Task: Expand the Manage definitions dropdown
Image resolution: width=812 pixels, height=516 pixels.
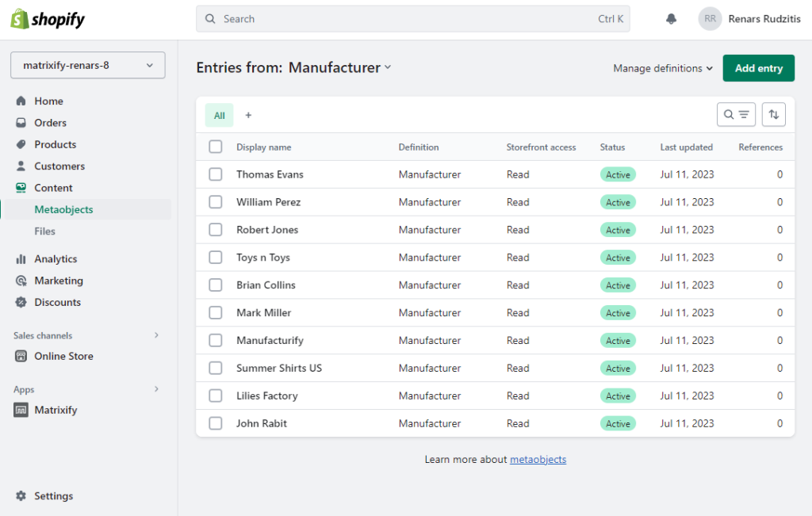Action: tap(662, 69)
